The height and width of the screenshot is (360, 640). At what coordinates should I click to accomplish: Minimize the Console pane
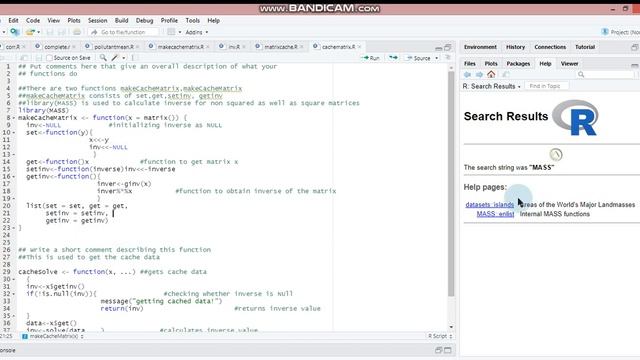(x=438, y=350)
